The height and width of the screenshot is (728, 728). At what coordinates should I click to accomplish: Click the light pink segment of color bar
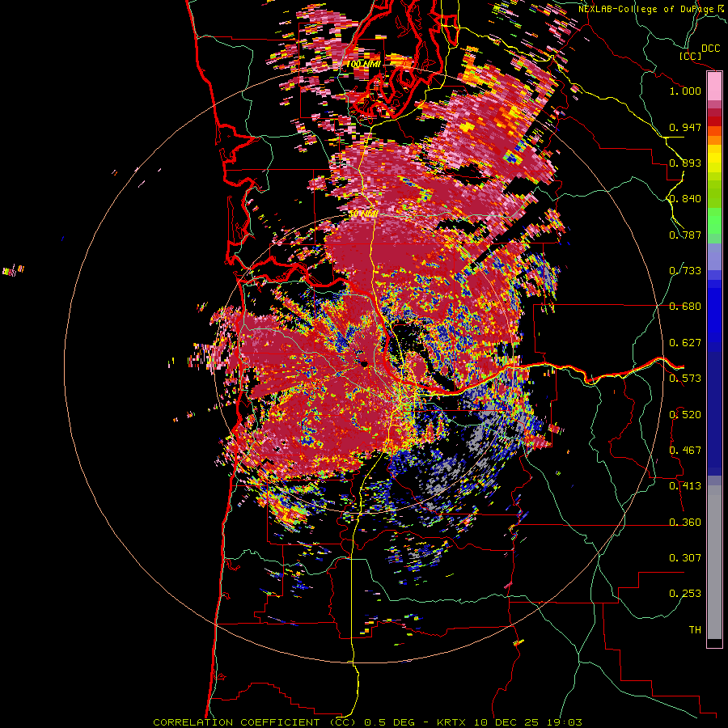coord(714,87)
